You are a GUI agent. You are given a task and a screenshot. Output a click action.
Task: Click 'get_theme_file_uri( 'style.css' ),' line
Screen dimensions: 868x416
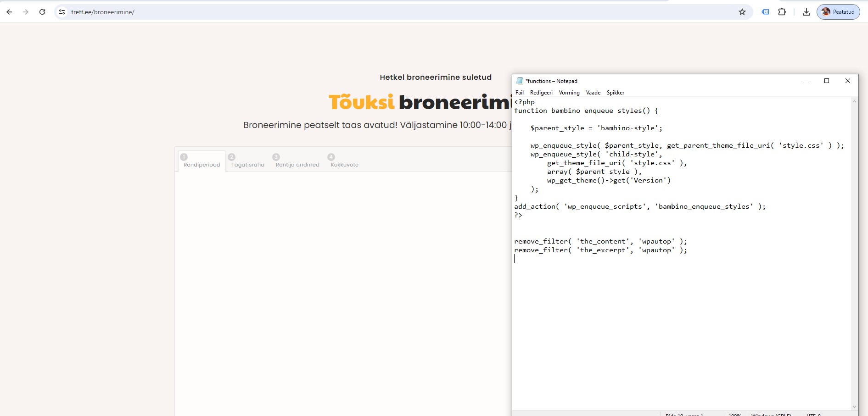pyautogui.click(x=617, y=163)
